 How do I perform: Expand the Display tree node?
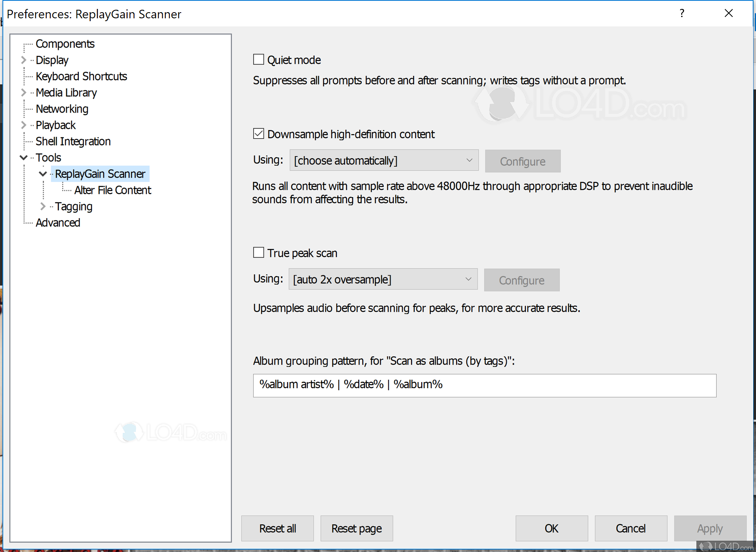[x=24, y=60]
